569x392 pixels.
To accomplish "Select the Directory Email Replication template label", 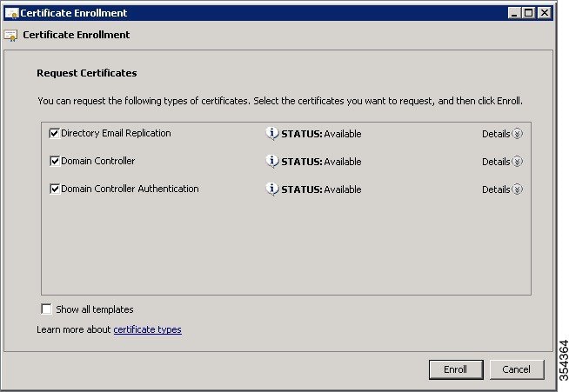I will [116, 133].
